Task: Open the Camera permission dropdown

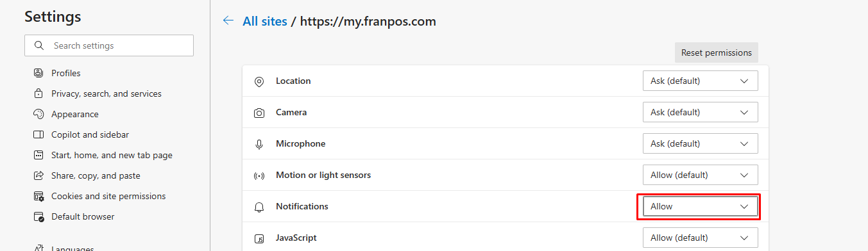Action: point(700,112)
